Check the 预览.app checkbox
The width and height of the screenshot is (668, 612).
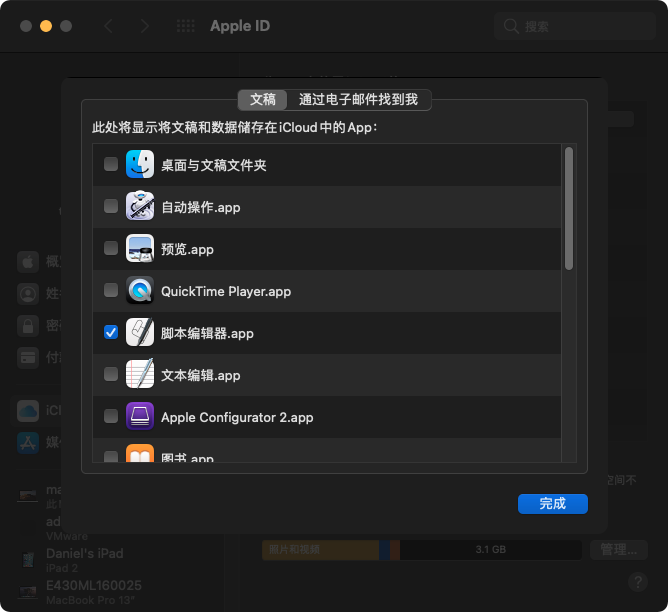pos(111,248)
